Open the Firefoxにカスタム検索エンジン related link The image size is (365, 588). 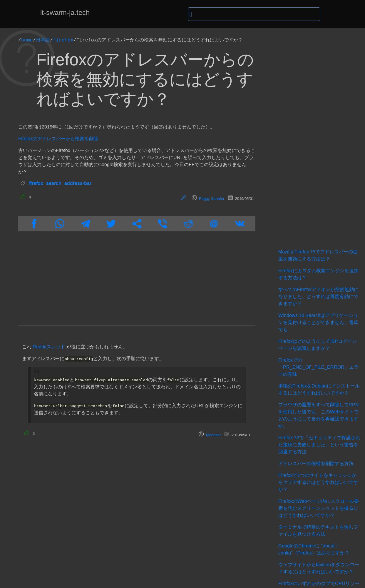tap(318, 274)
